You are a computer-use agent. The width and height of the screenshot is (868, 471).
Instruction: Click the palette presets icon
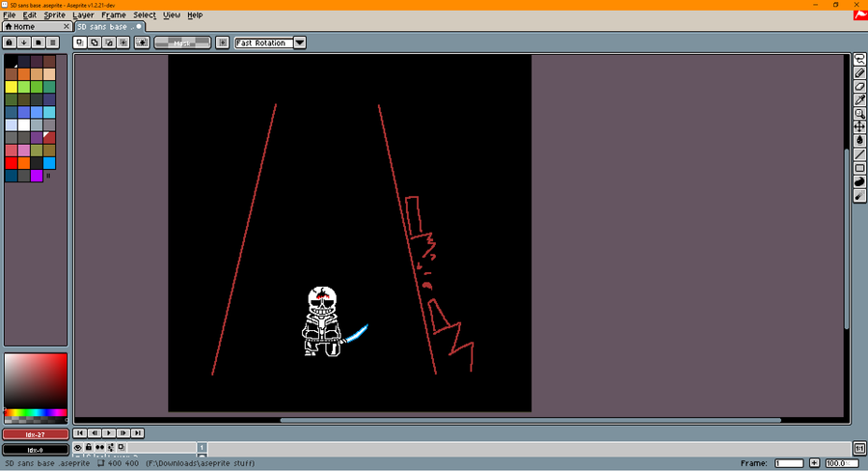pos(39,42)
